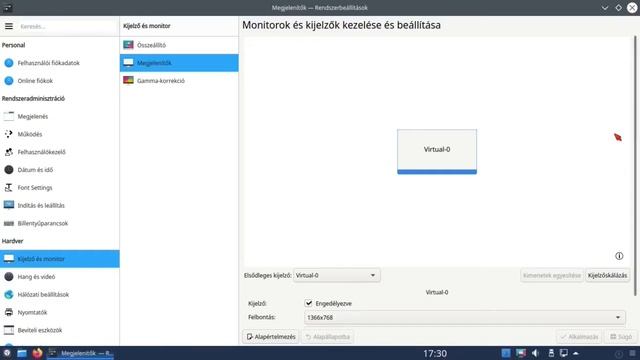Screen dimensions: 640x360
Task: Click the Alapállapotba reset button
Action: (x=328, y=337)
